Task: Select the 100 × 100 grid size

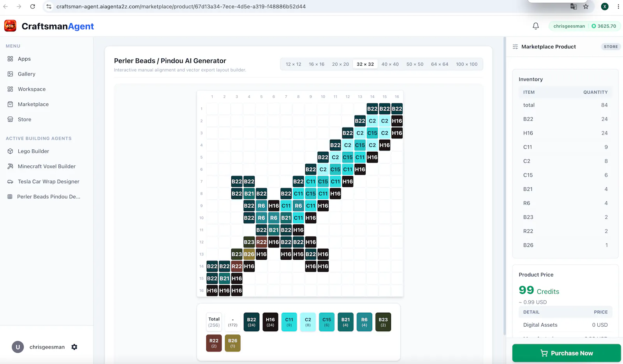Action: [467, 64]
